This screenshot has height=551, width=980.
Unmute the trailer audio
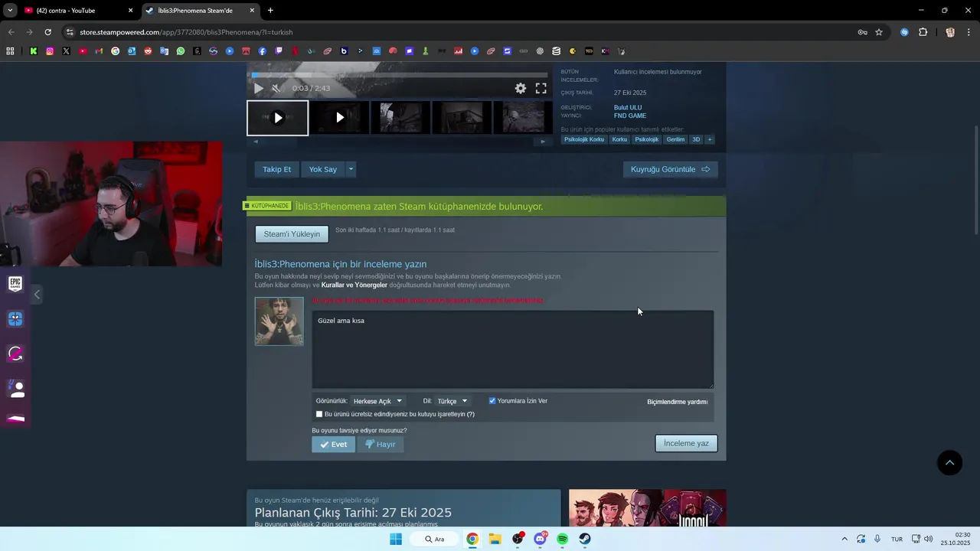pos(276,88)
